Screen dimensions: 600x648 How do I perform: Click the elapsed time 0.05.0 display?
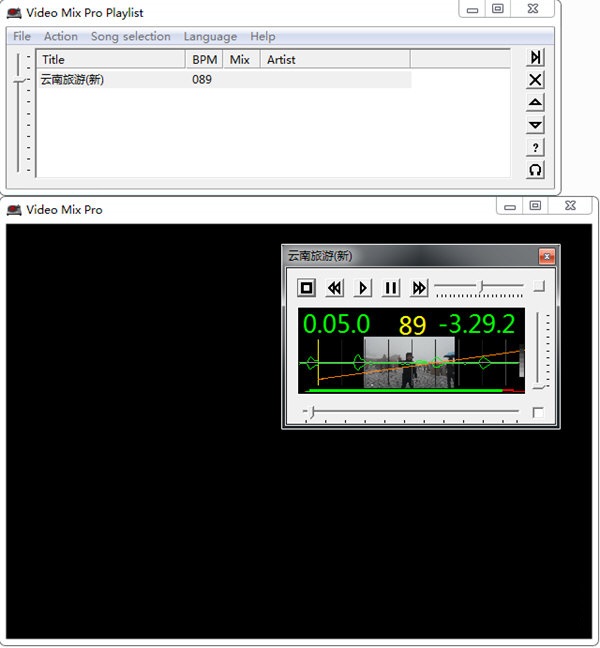[x=336, y=324]
